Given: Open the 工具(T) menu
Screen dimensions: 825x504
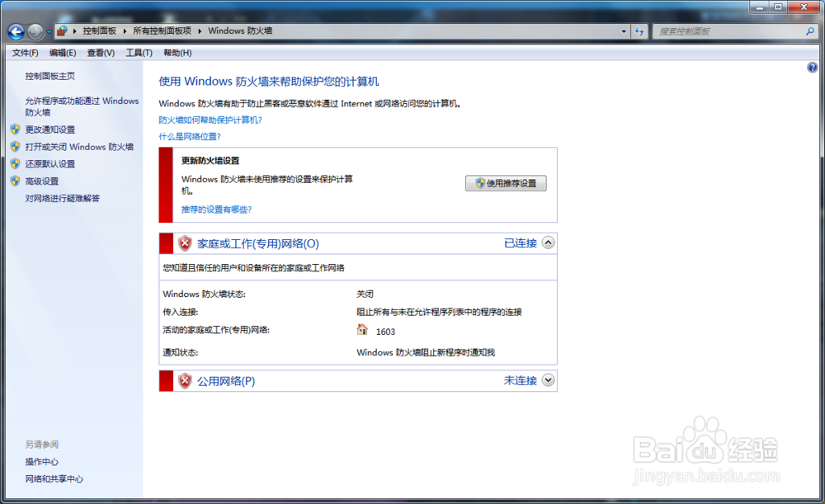Looking at the screenshot, I should 139,53.
